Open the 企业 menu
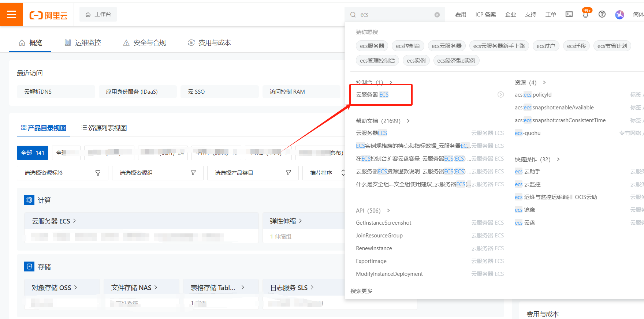This screenshot has width=644, height=319. pos(510,15)
